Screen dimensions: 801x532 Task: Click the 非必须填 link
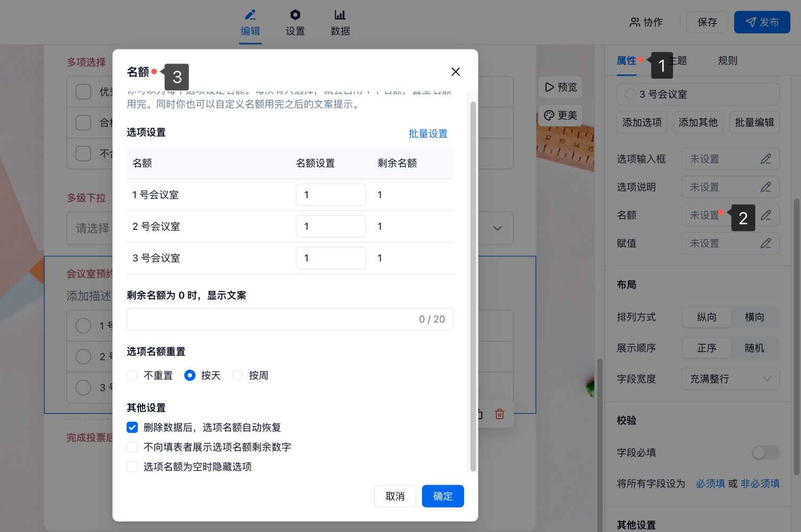tap(760, 484)
